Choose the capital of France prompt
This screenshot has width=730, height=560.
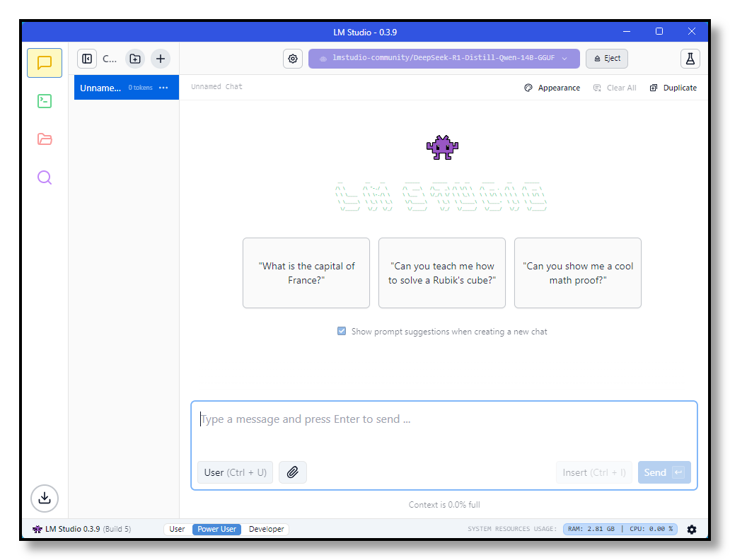tap(306, 273)
